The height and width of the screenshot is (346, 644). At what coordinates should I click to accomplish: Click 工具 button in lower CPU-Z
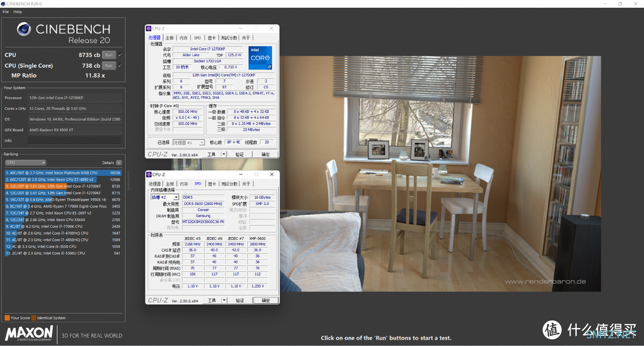tap(212, 301)
